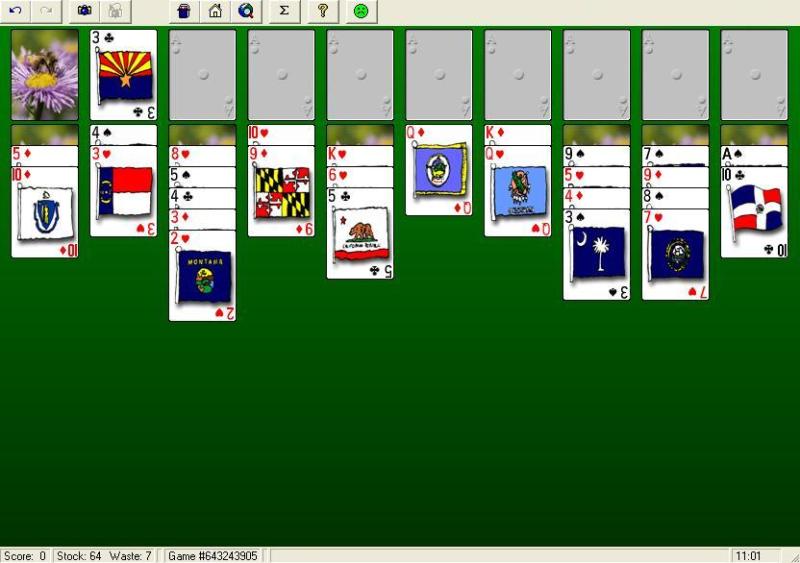Click the 10 of clubs card in last column

754,215
